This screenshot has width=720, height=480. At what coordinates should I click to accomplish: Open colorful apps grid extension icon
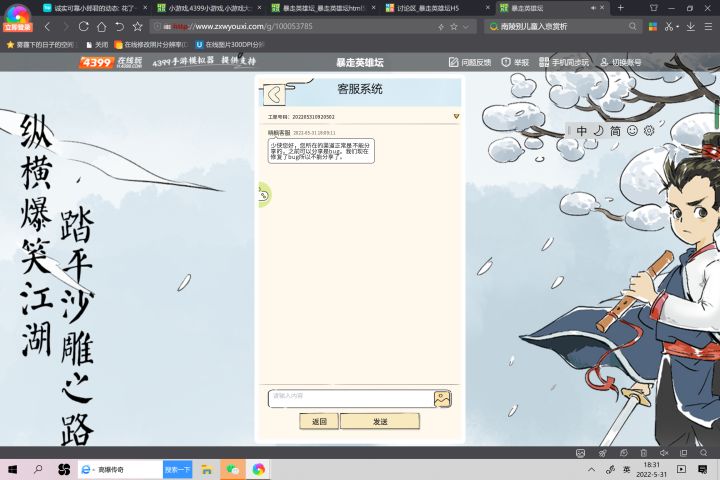[653, 27]
